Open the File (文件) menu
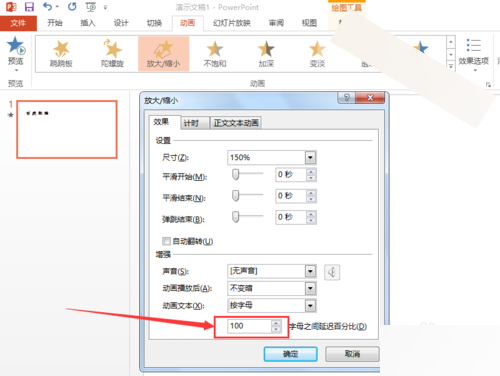Screen dimensions: 500x376 (x=18, y=23)
